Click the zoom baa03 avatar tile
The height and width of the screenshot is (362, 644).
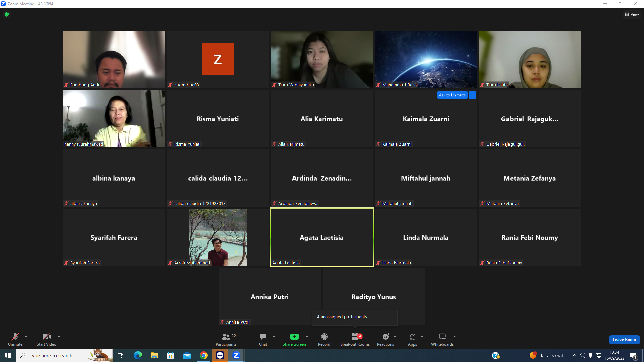click(218, 59)
